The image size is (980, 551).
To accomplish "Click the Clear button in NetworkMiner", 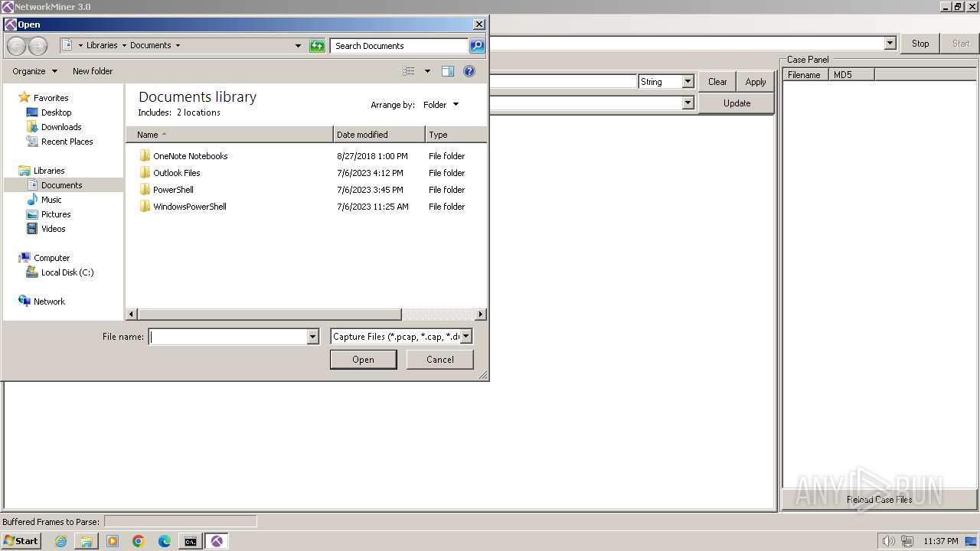I will (717, 82).
